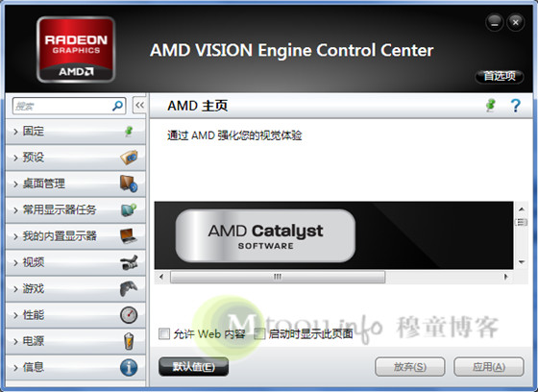Image resolution: width=538 pixels, height=392 pixels.
Task: Expand the 常用显示器任务 section
Action: (x=76, y=209)
